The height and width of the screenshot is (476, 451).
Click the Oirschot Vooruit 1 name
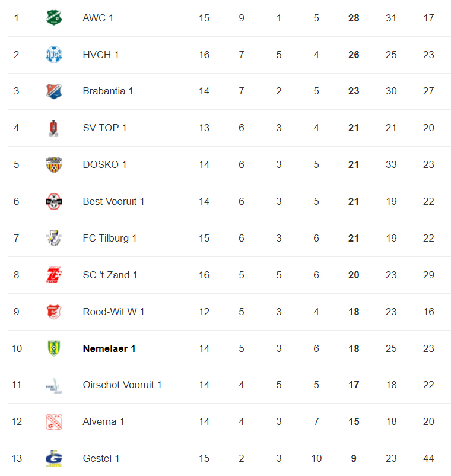[x=122, y=385]
